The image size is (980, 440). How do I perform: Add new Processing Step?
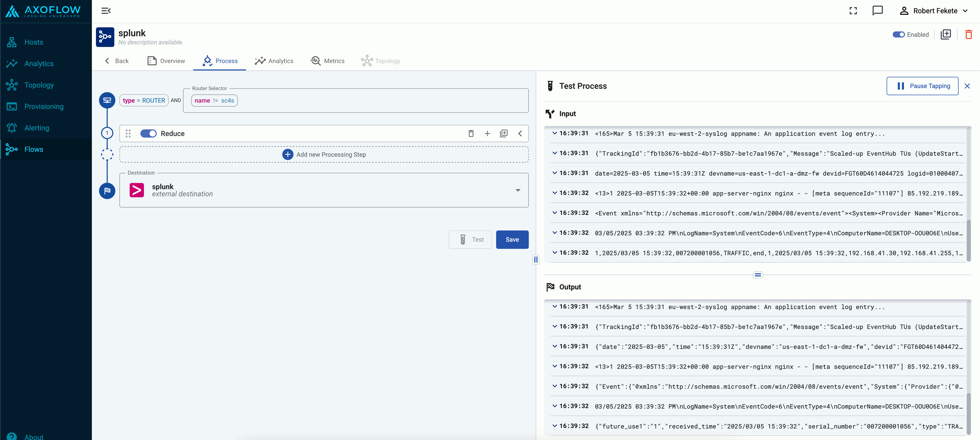(324, 154)
